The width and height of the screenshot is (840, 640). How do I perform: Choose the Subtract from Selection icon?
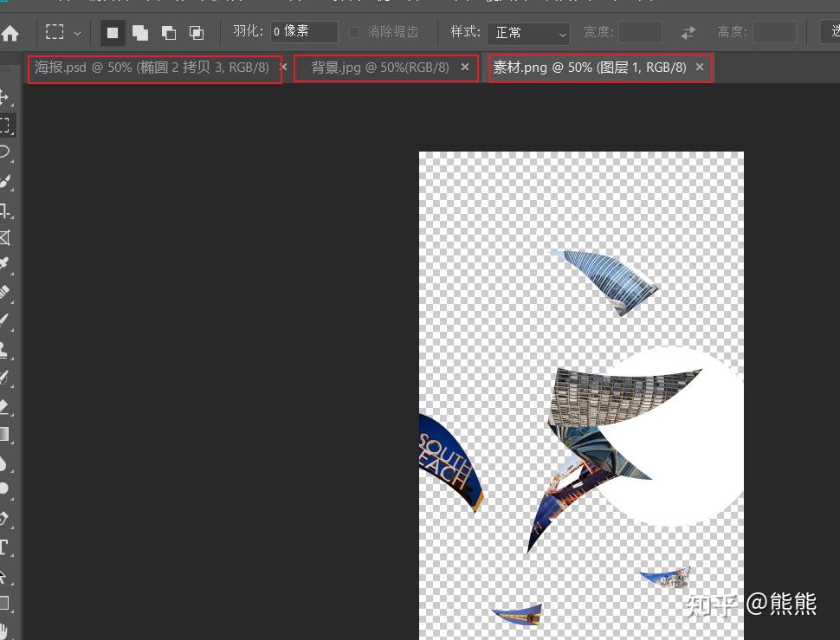169,33
